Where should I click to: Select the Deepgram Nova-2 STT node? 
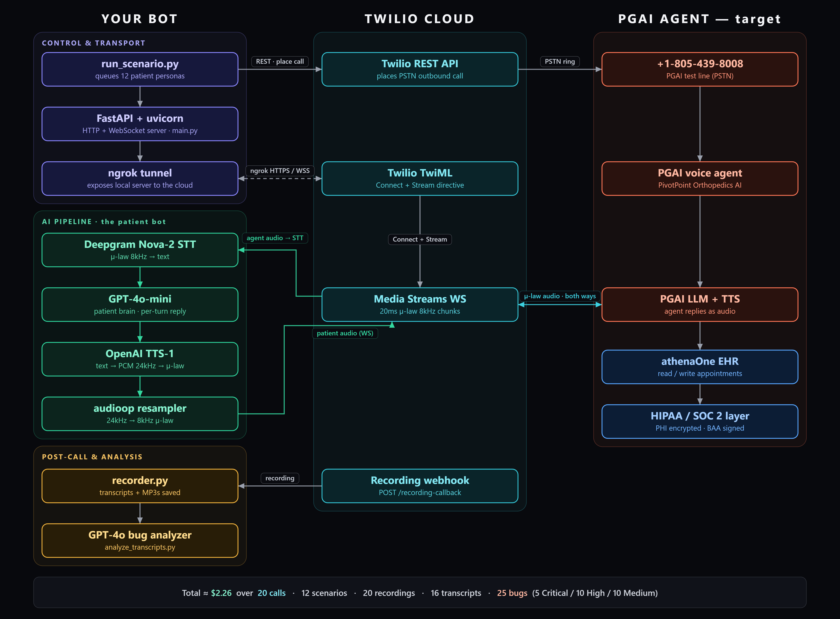pyautogui.click(x=140, y=250)
